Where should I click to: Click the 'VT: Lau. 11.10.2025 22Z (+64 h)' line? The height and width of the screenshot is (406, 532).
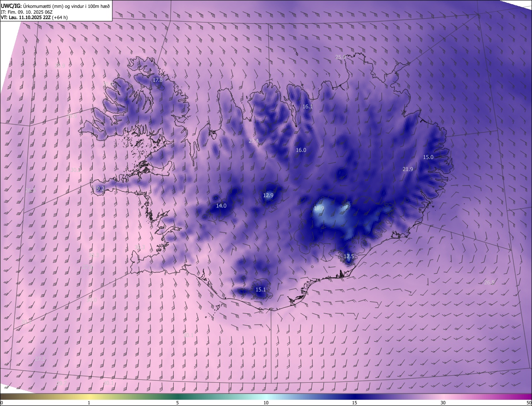(x=34, y=17)
